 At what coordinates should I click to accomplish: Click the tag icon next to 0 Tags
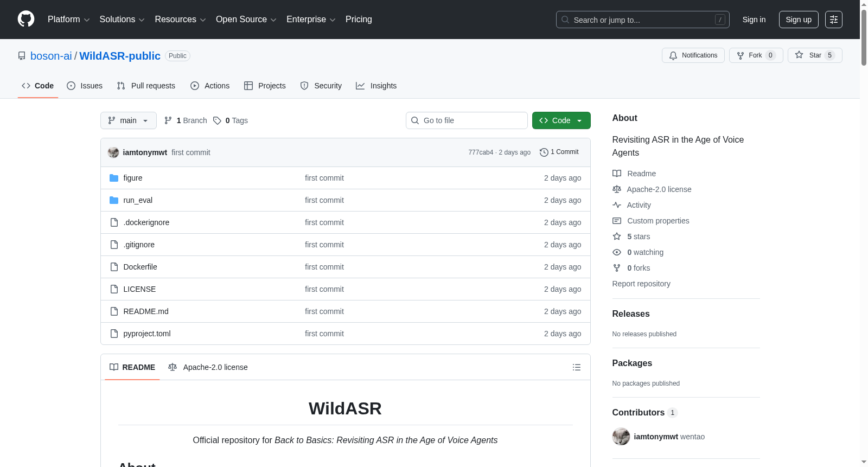[217, 120]
